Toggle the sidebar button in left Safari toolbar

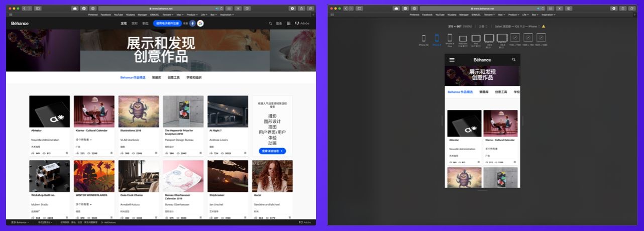[x=38, y=9]
